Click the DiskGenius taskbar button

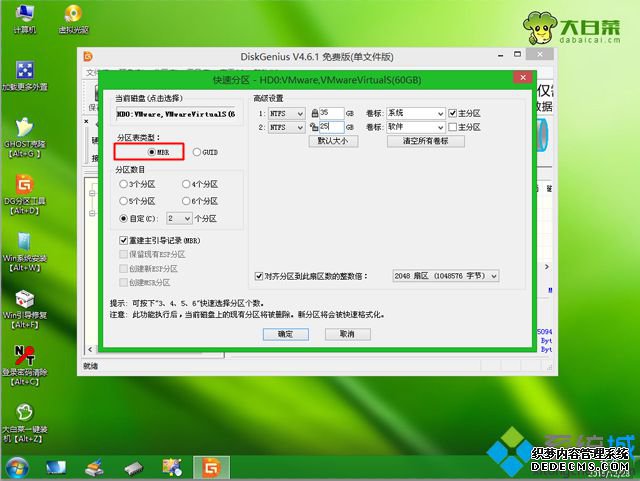211,468
